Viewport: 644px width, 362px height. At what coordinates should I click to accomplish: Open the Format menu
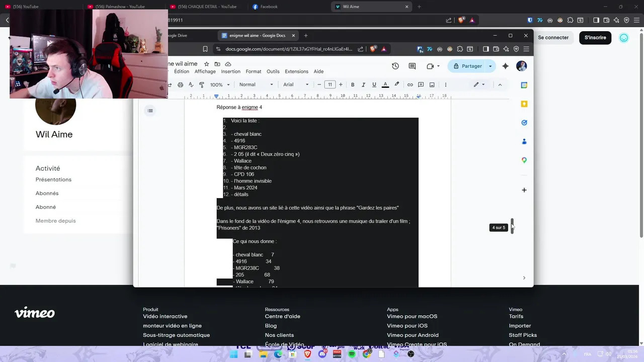(253, 71)
